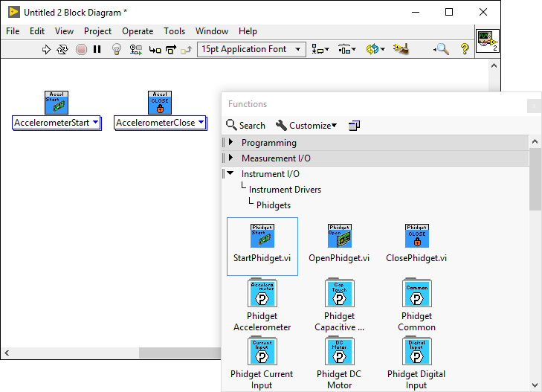Maximize the Block Diagram window
Viewport: 542px width, 392px height.
click(x=449, y=12)
